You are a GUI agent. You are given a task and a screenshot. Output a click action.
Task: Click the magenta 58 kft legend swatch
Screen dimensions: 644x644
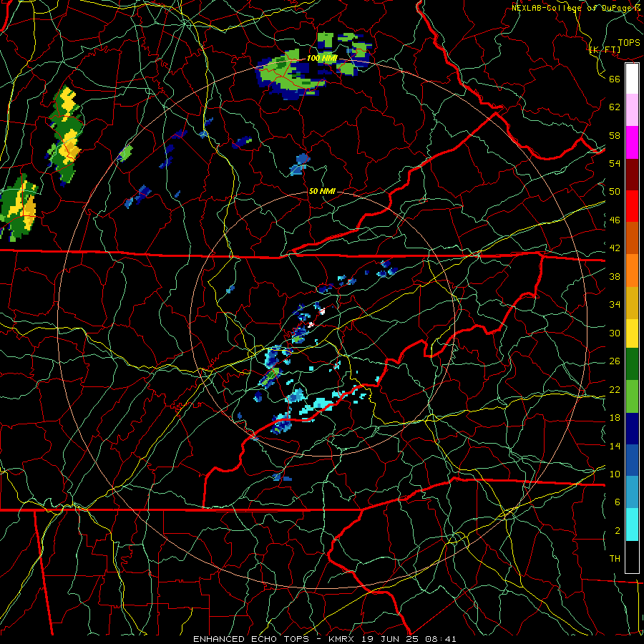[x=632, y=142]
